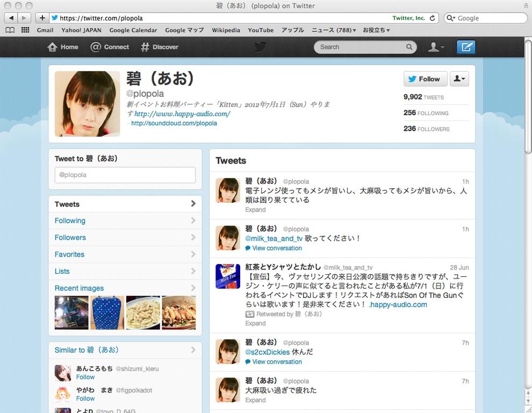This screenshot has width=532, height=413.
Task: Open the bookmarks book icon
Action: (x=10, y=30)
